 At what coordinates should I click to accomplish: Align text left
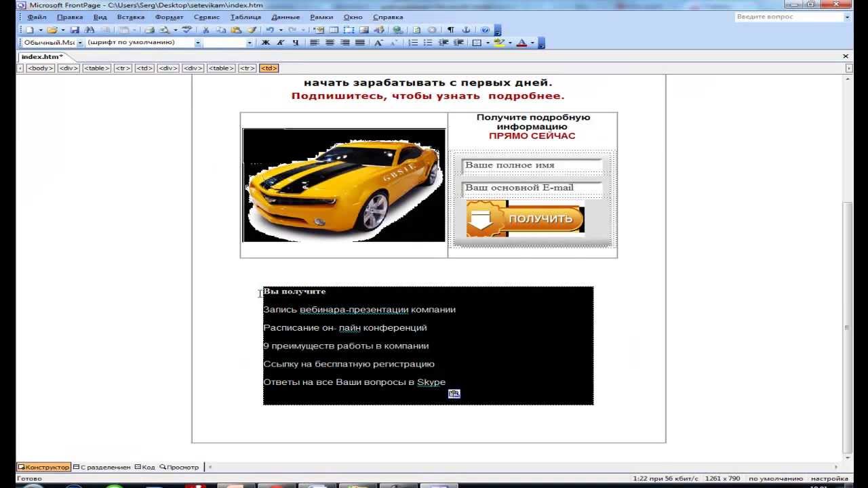pyautogui.click(x=315, y=43)
